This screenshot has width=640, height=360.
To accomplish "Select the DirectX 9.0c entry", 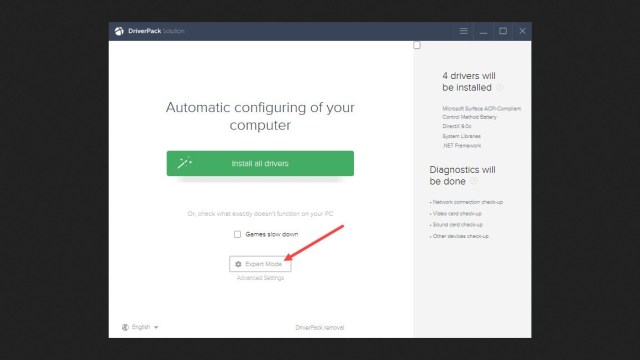I will [457, 126].
